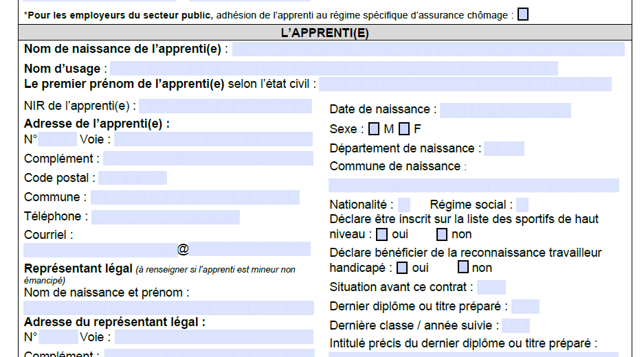Tick non for sportifs de haut niveau
Viewport: 644px width, 357px height.
[442, 234]
